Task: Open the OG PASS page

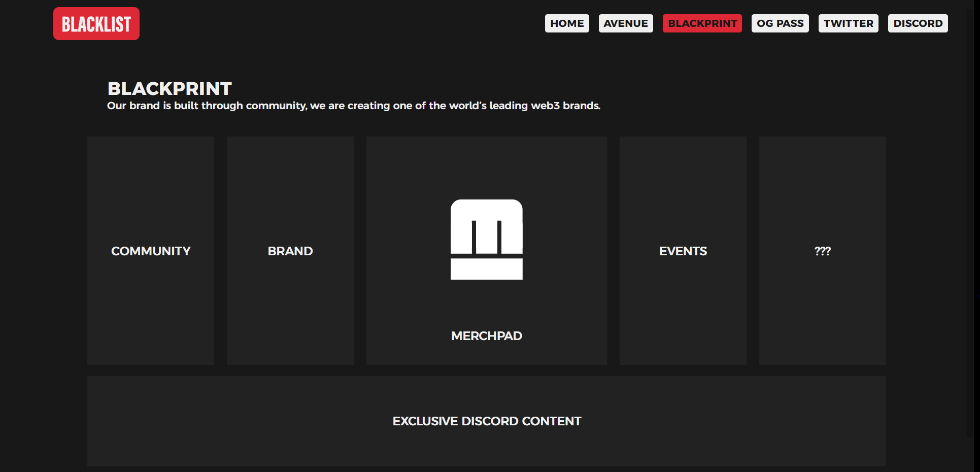Action: point(780,23)
